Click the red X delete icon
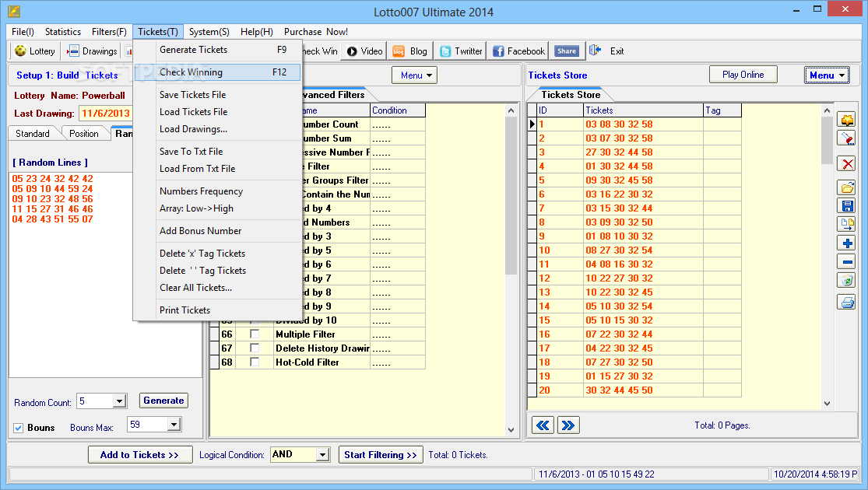 click(846, 163)
